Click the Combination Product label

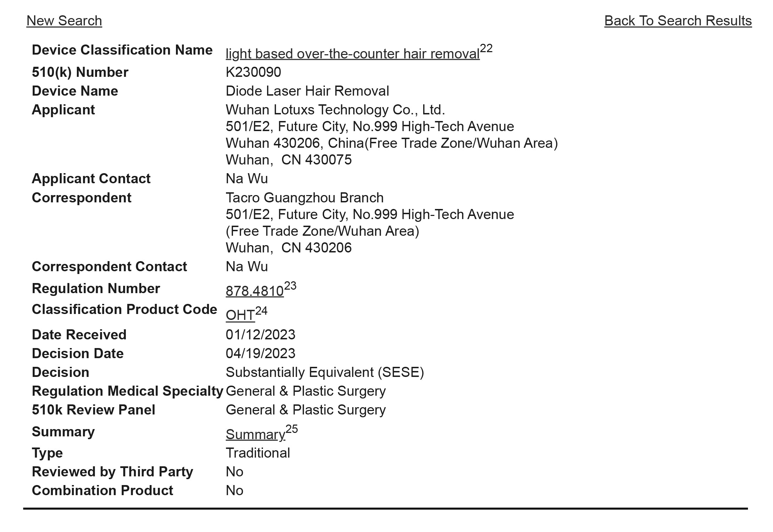[x=102, y=491]
